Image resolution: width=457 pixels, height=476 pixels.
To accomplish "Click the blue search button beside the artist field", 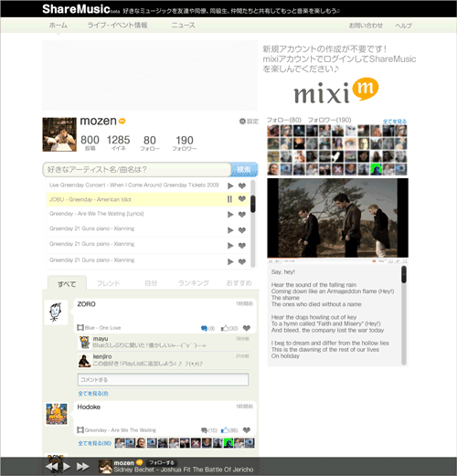I will tap(244, 169).
